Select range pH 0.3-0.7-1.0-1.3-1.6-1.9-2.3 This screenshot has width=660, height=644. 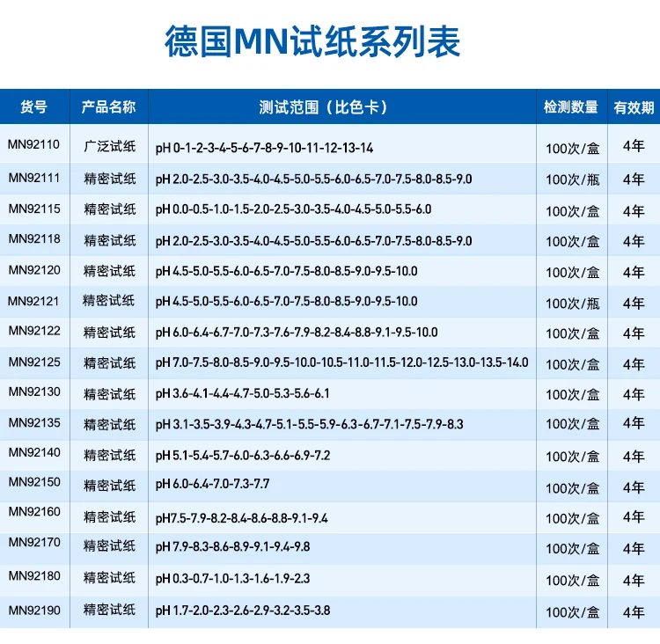tap(233, 579)
